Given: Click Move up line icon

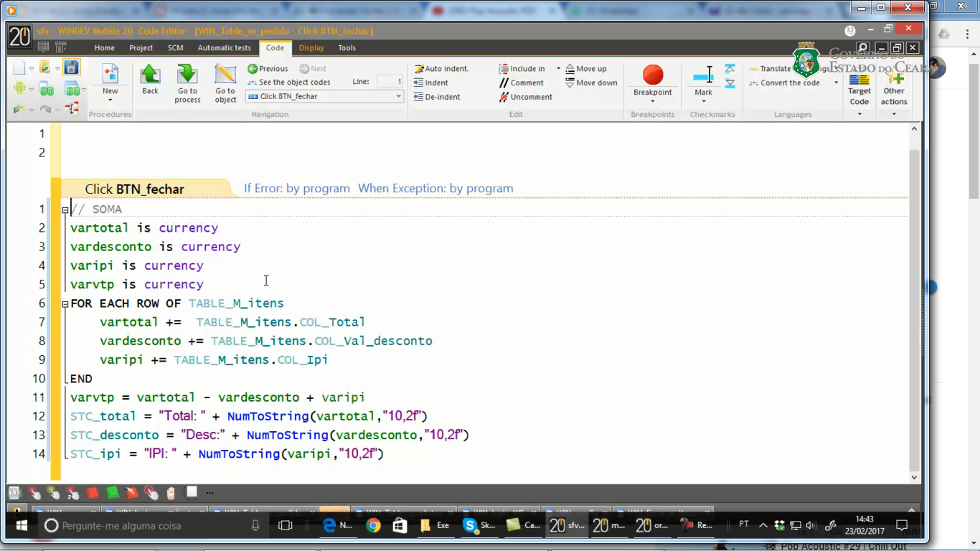Looking at the screenshot, I should (x=570, y=69).
